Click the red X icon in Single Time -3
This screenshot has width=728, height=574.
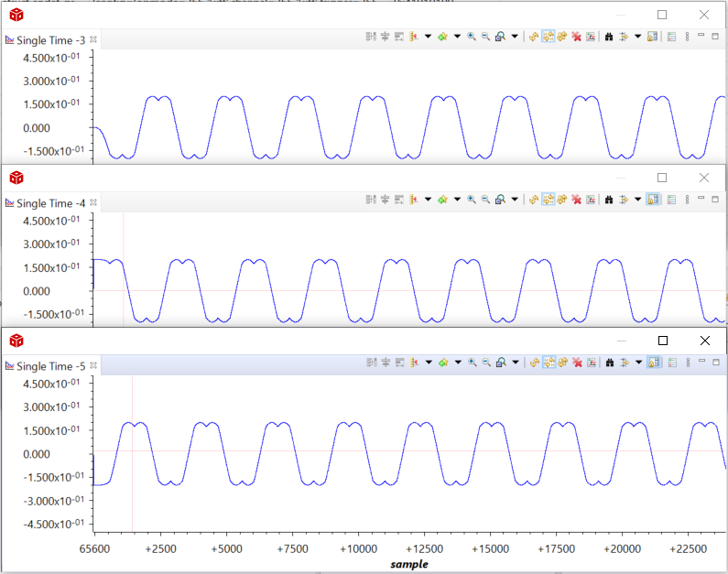click(577, 38)
